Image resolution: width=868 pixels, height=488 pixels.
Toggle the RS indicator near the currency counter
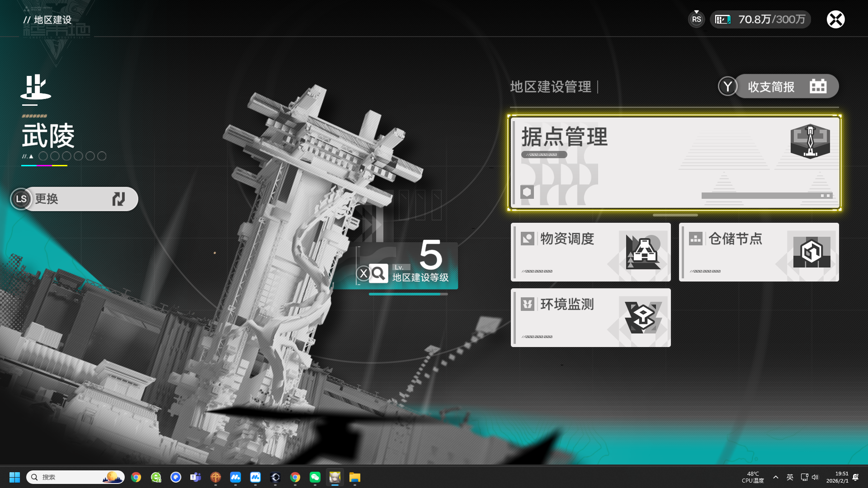click(696, 19)
